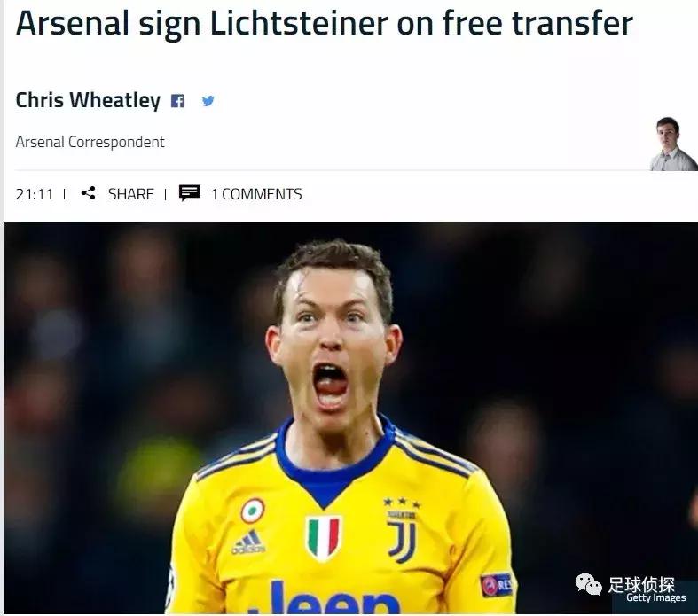The width and height of the screenshot is (698, 616).
Task: Click the main Lichtsteiner article photo
Action: [351, 418]
